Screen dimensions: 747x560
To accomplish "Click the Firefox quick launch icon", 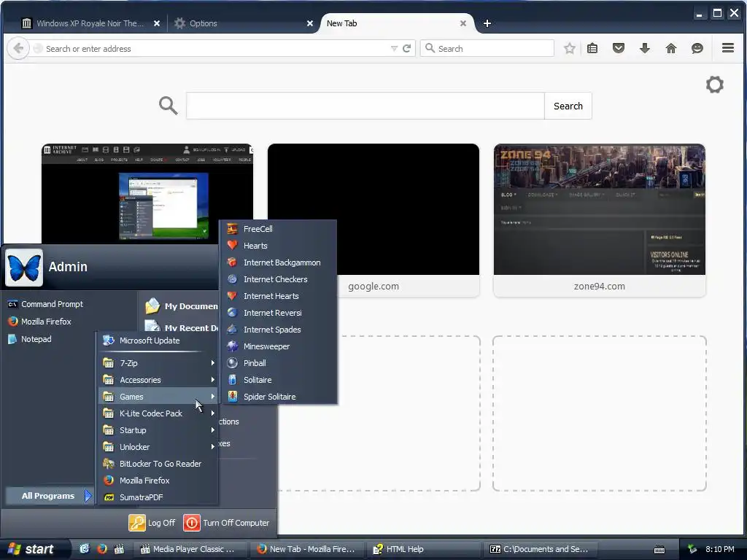I will [102, 549].
